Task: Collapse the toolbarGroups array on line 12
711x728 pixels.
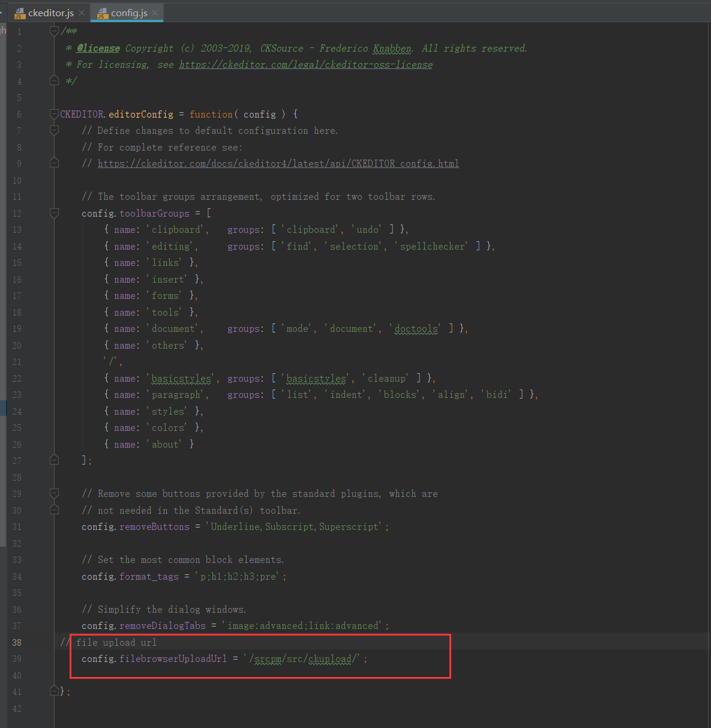Action: click(54, 212)
